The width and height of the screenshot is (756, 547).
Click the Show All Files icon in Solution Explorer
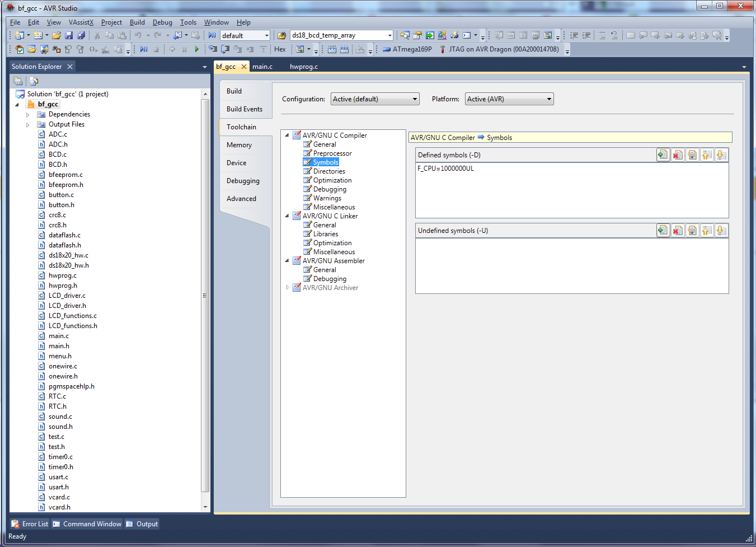(34, 81)
